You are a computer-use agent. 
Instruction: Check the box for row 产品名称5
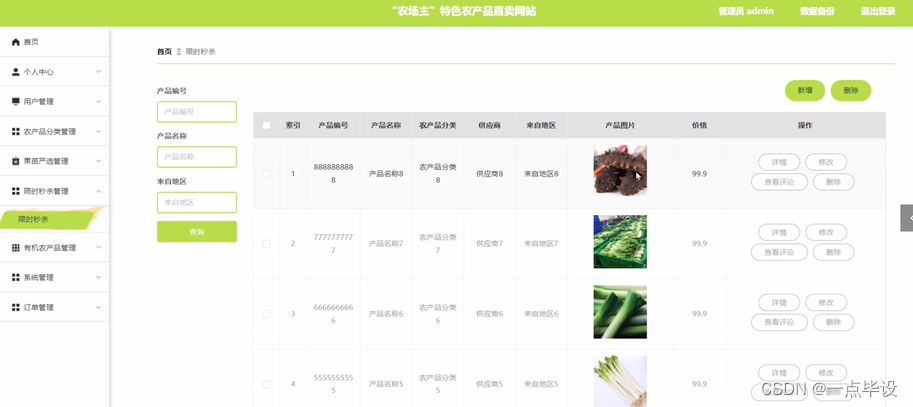coord(267,384)
